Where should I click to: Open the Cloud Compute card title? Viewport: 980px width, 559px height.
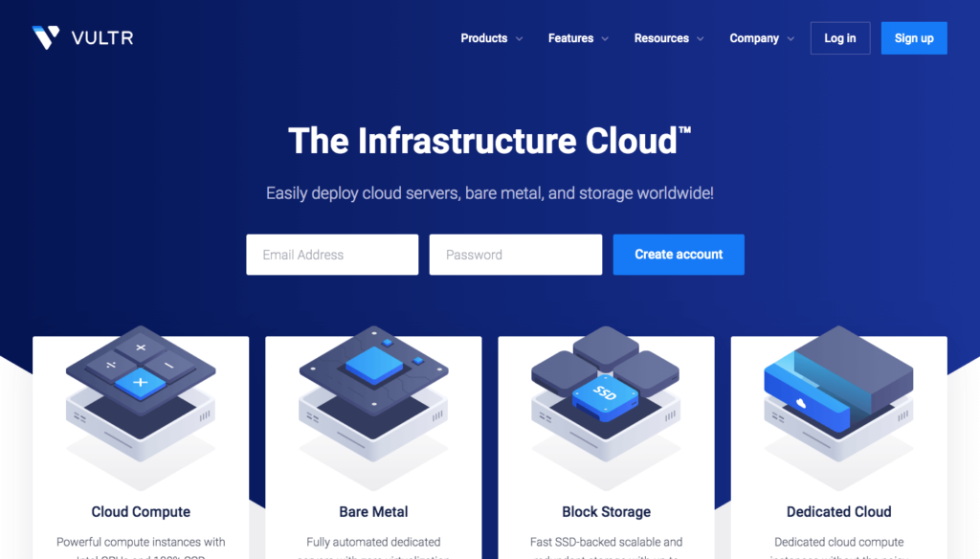141,511
